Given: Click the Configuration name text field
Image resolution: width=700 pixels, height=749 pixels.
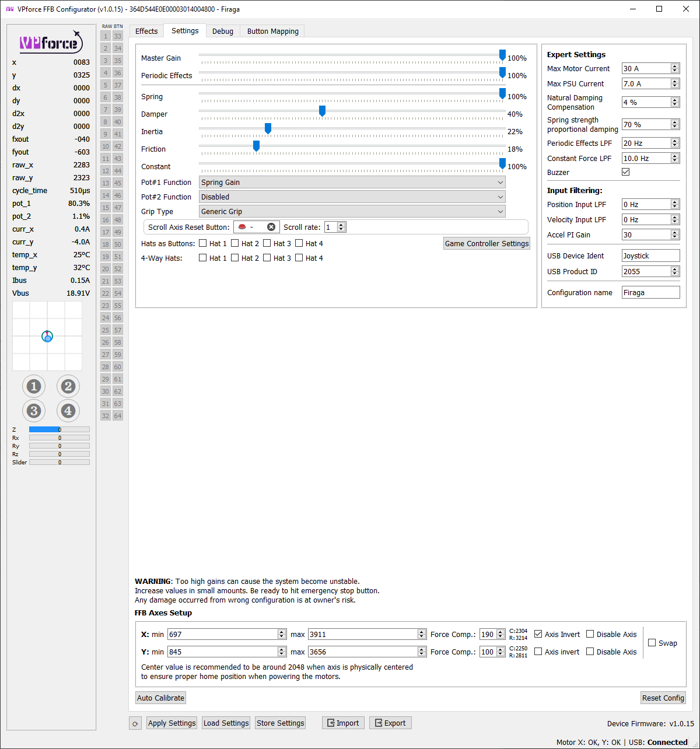Looking at the screenshot, I should click(x=650, y=292).
